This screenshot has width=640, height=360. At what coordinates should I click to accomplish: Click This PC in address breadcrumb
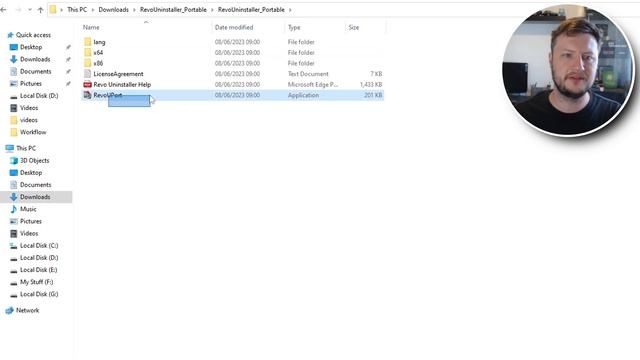77,10
